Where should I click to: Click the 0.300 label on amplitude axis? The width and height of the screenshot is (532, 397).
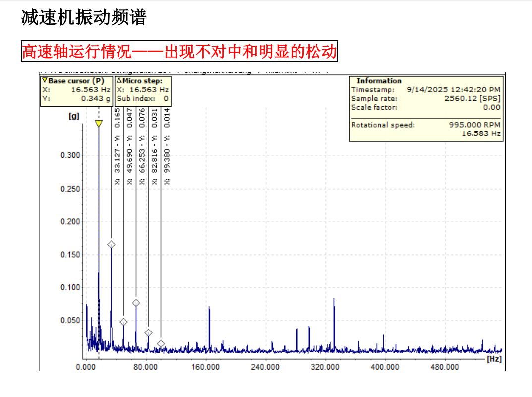coord(71,155)
